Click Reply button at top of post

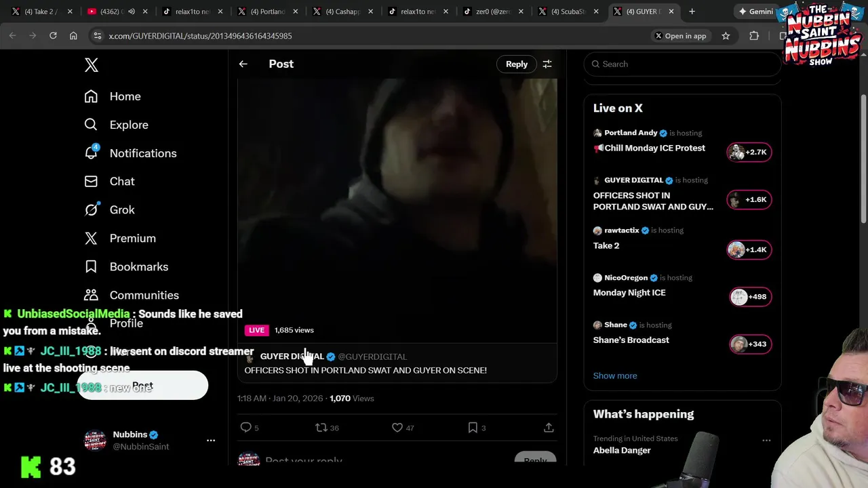tap(516, 64)
